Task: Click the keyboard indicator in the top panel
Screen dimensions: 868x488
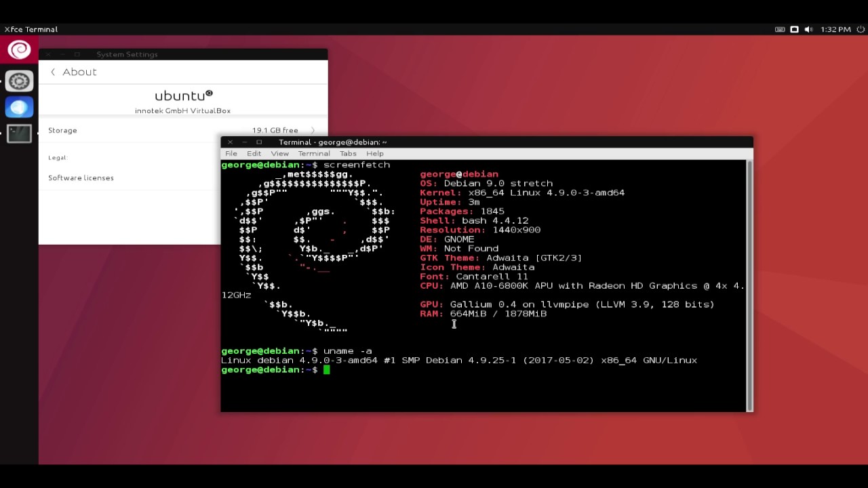Action: click(780, 30)
